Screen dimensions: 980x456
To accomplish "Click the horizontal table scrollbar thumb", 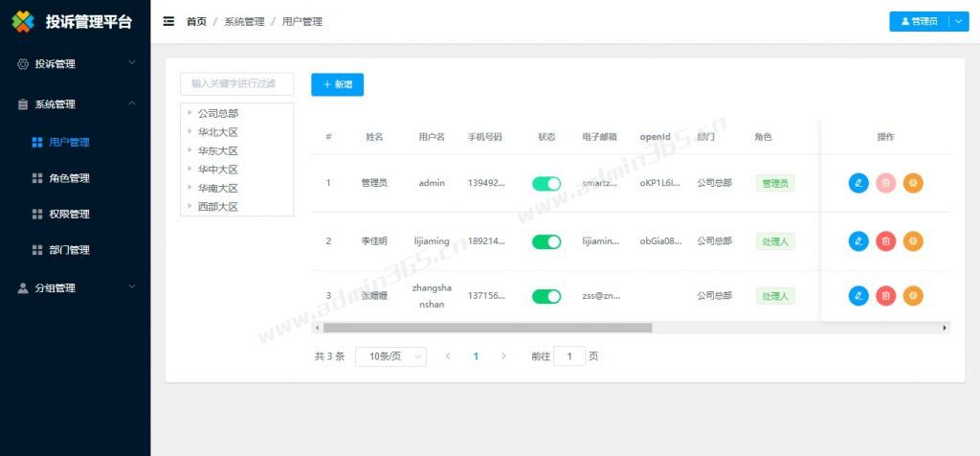I will [x=487, y=328].
